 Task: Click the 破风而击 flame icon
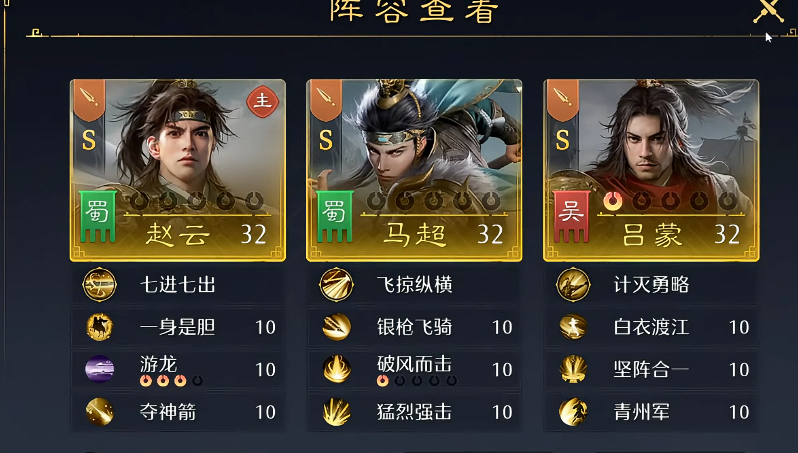[x=336, y=369]
